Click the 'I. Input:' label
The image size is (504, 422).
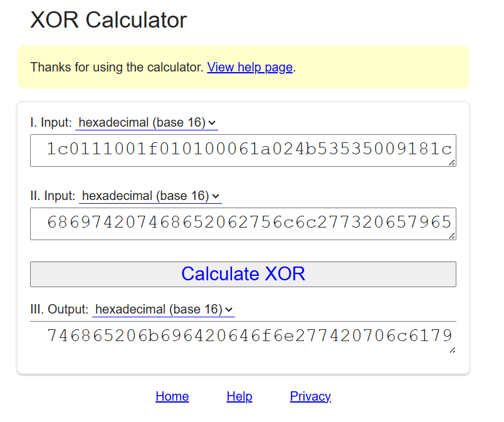coord(51,122)
